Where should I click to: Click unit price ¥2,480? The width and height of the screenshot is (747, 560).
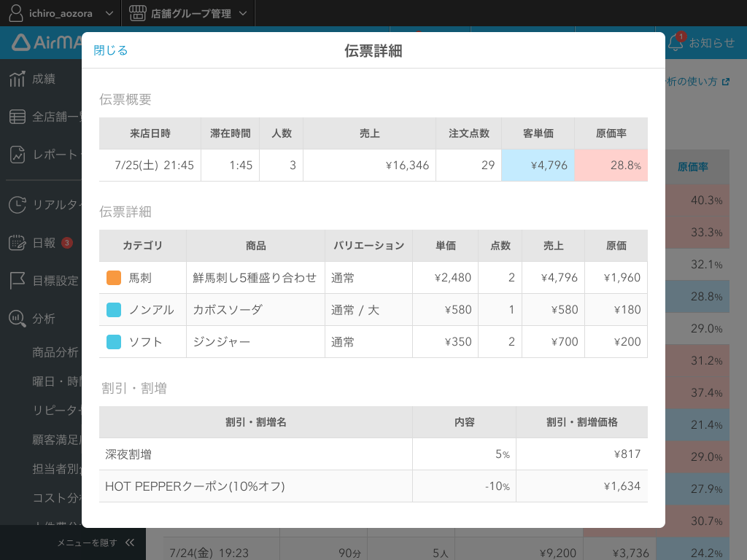pos(452,278)
